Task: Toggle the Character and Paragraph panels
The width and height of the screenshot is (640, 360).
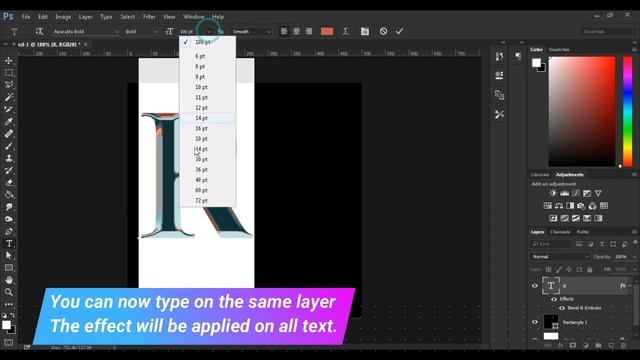Action: pos(365,31)
